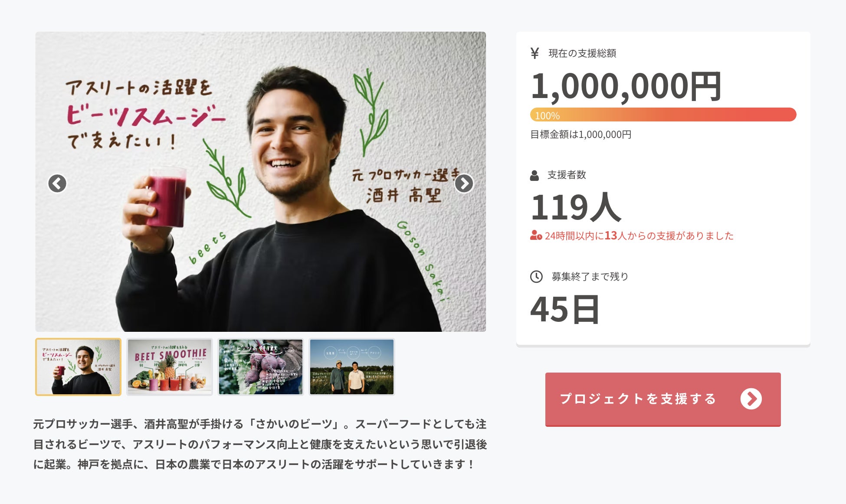The height and width of the screenshot is (504, 846).
Task: Click プロジェクトを支援する button
Action: [x=663, y=399]
